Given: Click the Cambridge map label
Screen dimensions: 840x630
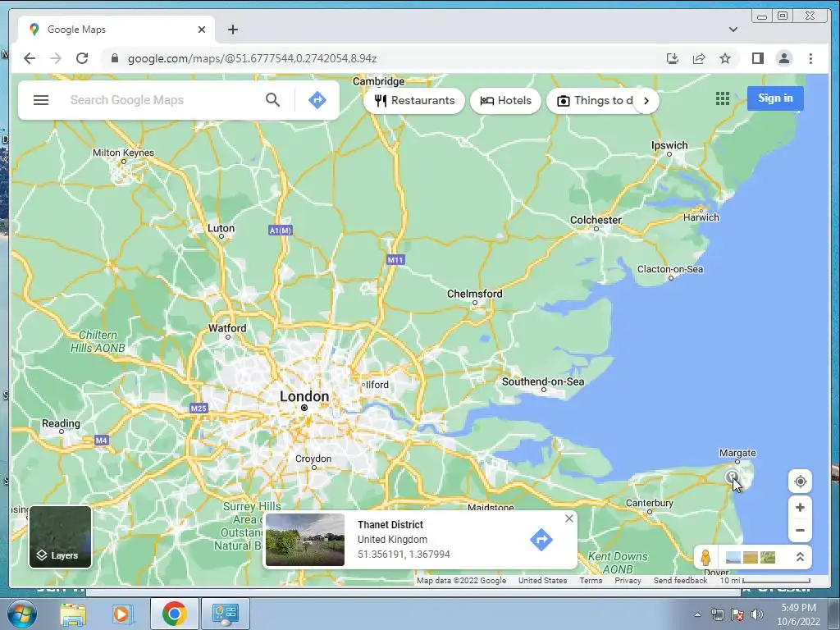Looking at the screenshot, I should tap(378, 81).
